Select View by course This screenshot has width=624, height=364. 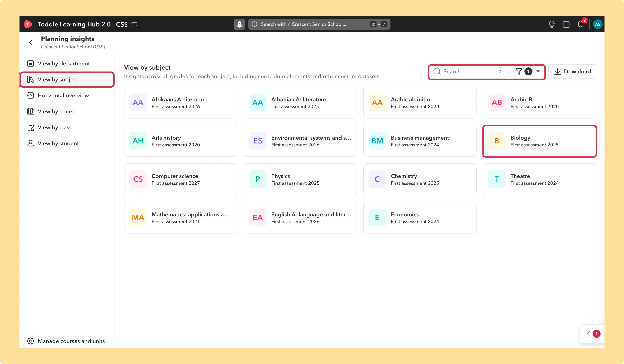point(67,111)
